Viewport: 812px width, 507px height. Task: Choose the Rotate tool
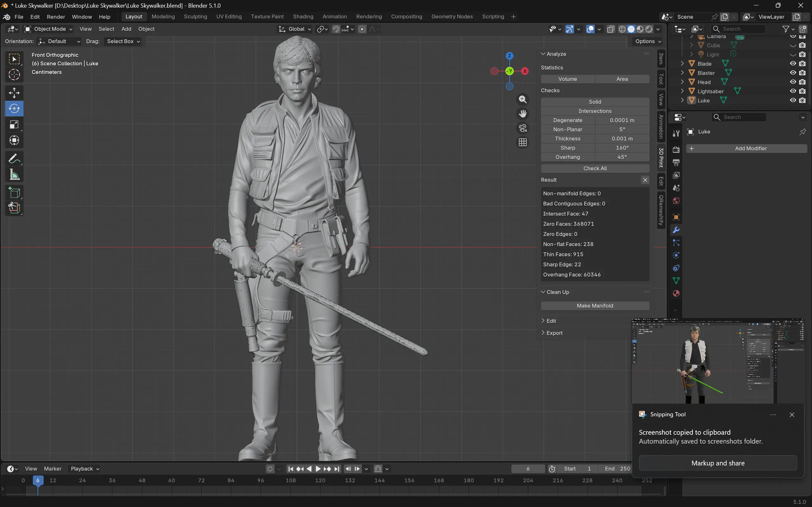14,109
